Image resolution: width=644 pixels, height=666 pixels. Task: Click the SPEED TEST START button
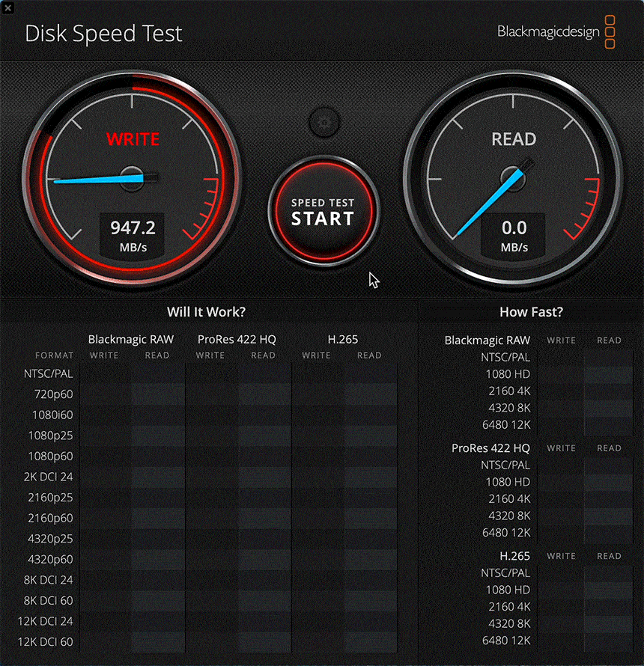[x=323, y=211]
